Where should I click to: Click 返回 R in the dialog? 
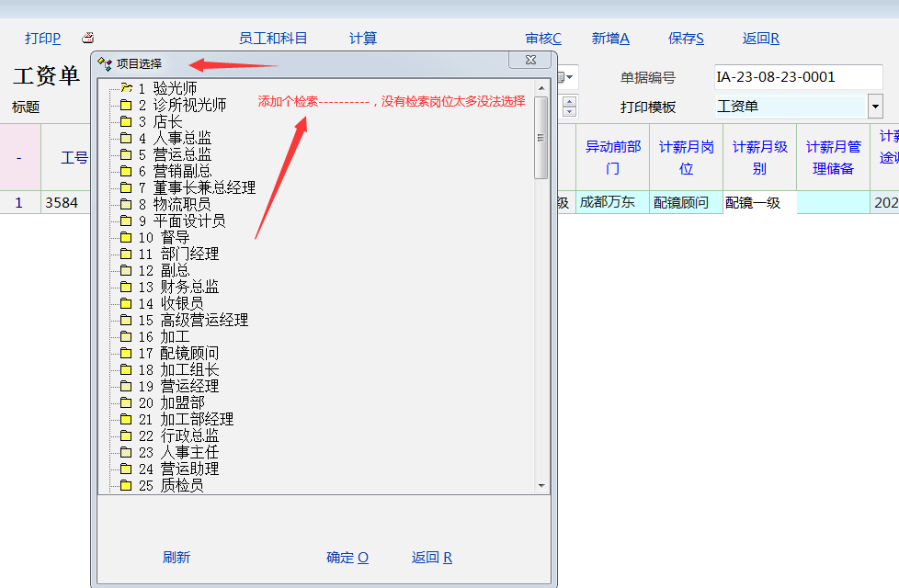(432, 558)
